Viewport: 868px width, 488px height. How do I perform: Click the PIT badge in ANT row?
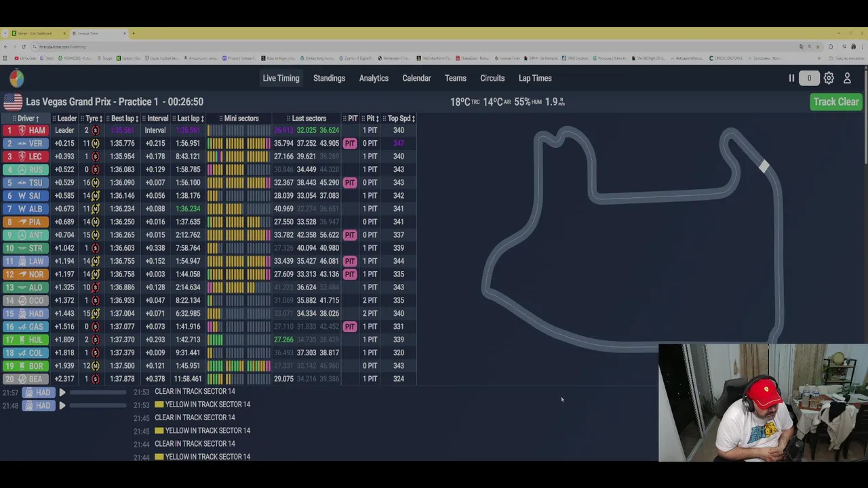pos(350,235)
